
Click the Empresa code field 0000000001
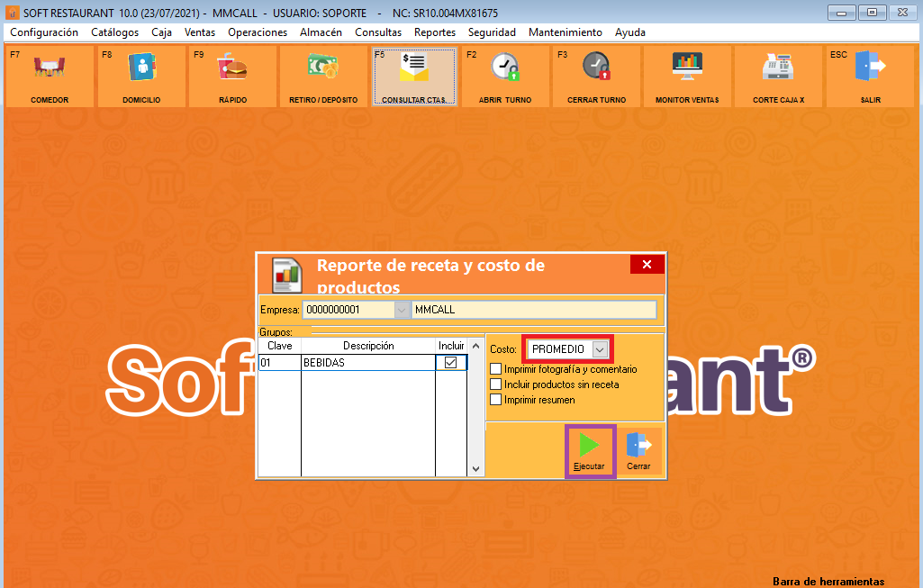tap(348, 310)
